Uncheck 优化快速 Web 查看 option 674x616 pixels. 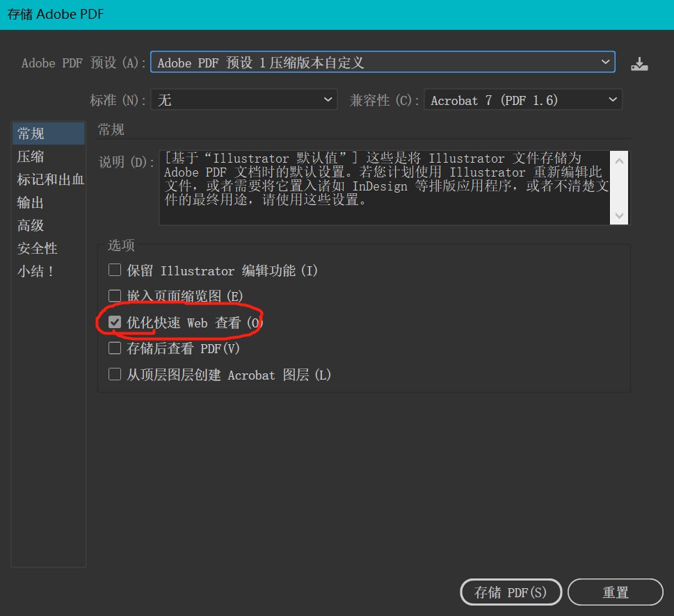(115, 322)
